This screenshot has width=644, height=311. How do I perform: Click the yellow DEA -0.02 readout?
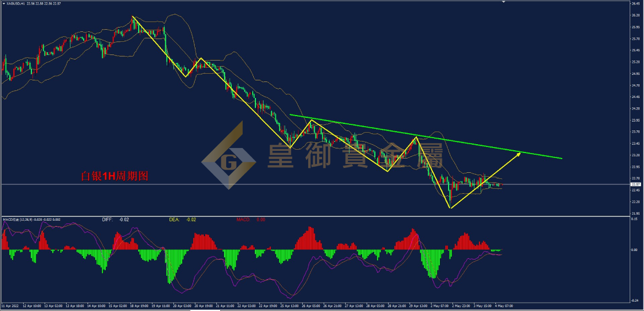click(x=190, y=220)
